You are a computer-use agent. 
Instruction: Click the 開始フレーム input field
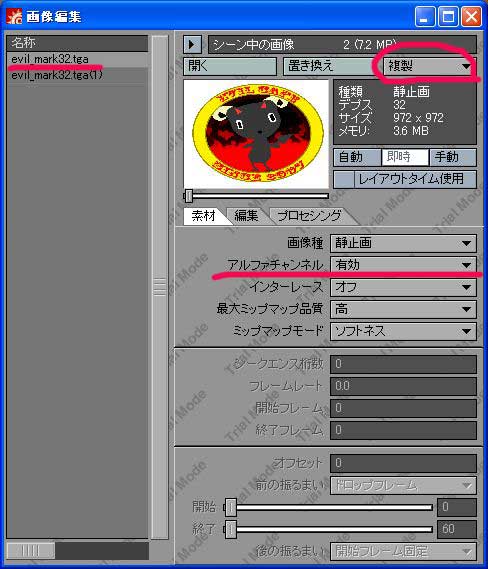point(403,408)
